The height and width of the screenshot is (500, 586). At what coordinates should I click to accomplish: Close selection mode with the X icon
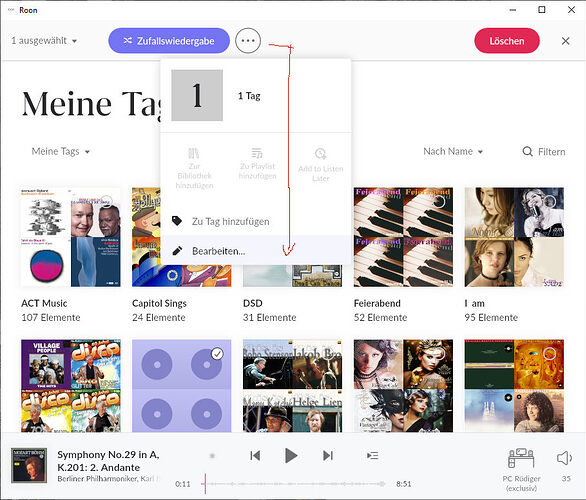point(566,41)
